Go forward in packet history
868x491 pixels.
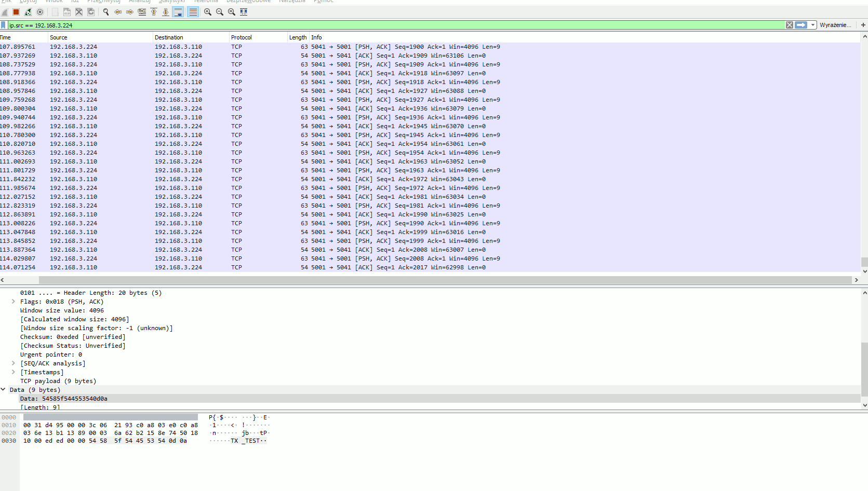[x=130, y=12]
